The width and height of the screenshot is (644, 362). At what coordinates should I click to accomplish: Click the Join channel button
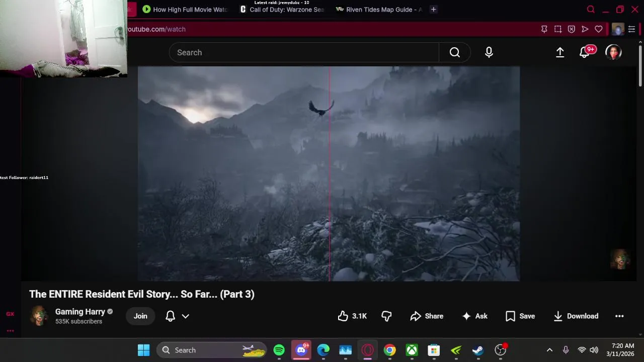140,316
